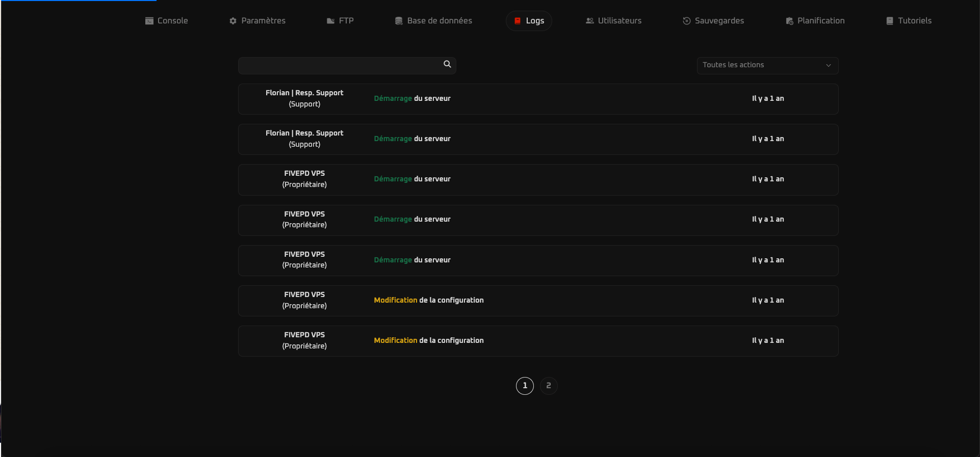Click the red Logs icon

tap(518, 21)
